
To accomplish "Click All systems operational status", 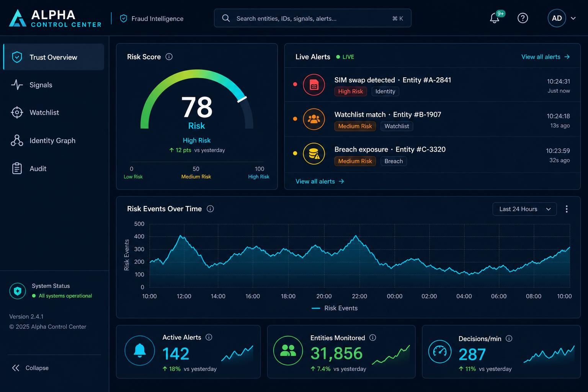I will (x=62, y=296).
